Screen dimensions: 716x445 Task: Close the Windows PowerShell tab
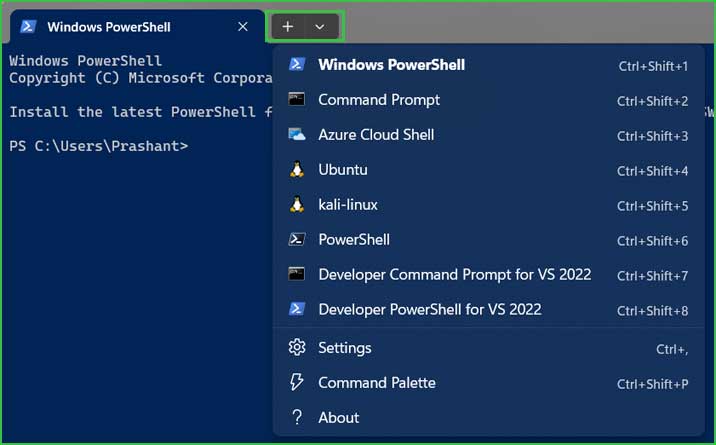click(243, 26)
